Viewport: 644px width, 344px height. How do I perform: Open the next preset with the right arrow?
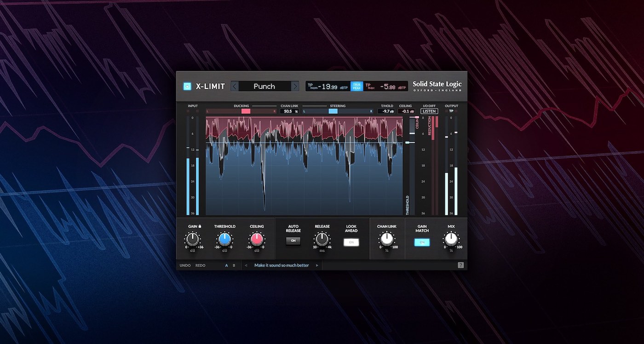coord(295,86)
